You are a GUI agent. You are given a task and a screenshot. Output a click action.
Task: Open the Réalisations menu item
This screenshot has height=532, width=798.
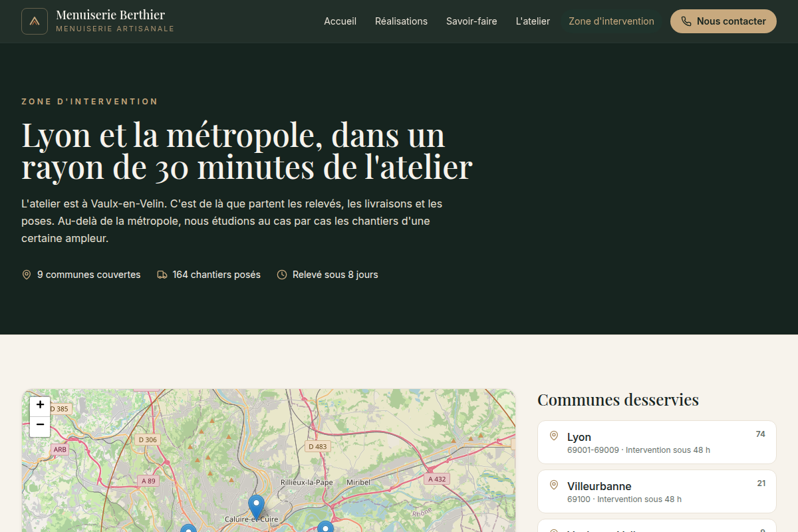click(401, 21)
